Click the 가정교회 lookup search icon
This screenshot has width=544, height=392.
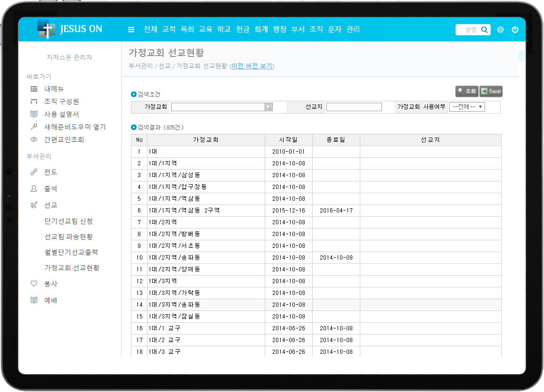click(268, 107)
